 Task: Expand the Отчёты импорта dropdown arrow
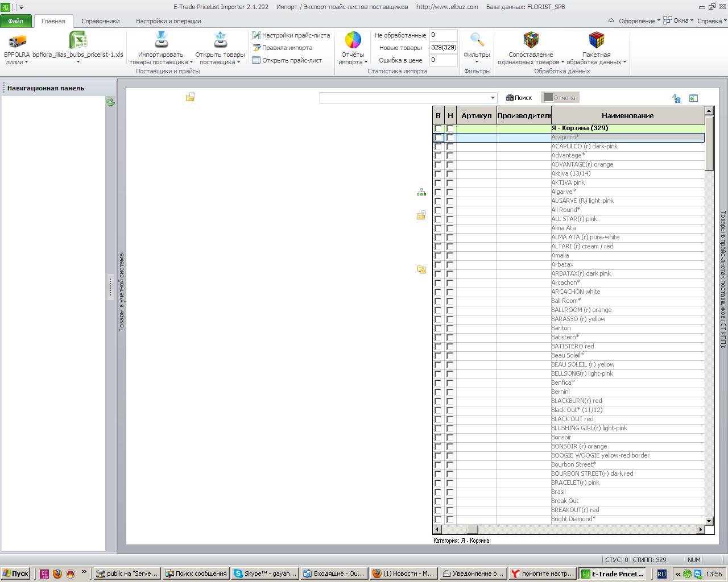[366, 63]
